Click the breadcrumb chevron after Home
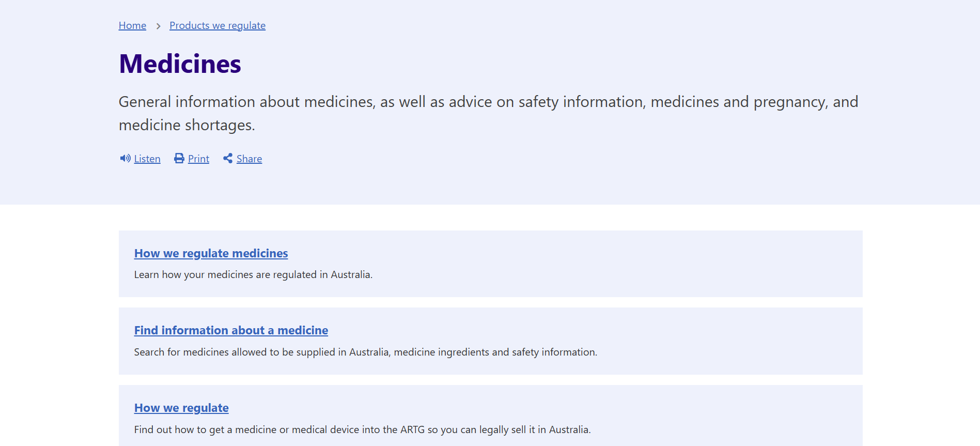The image size is (980, 446). pos(158,26)
